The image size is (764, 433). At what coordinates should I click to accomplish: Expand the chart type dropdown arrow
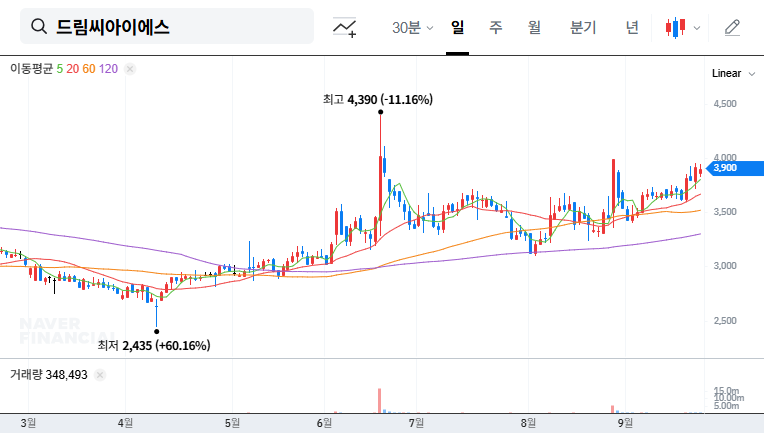tap(697, 28)
